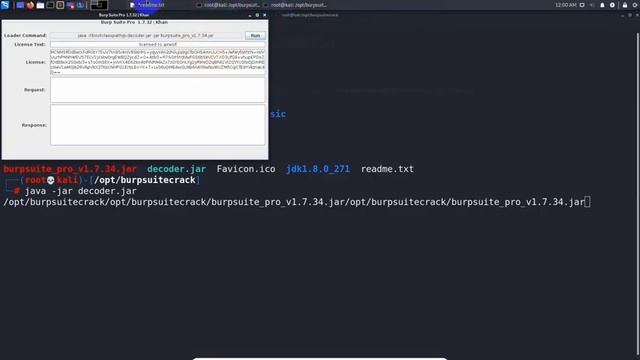Minimize the Burp Suite loader window
Viewport: 640px width, 360px height.
point(250,15)
